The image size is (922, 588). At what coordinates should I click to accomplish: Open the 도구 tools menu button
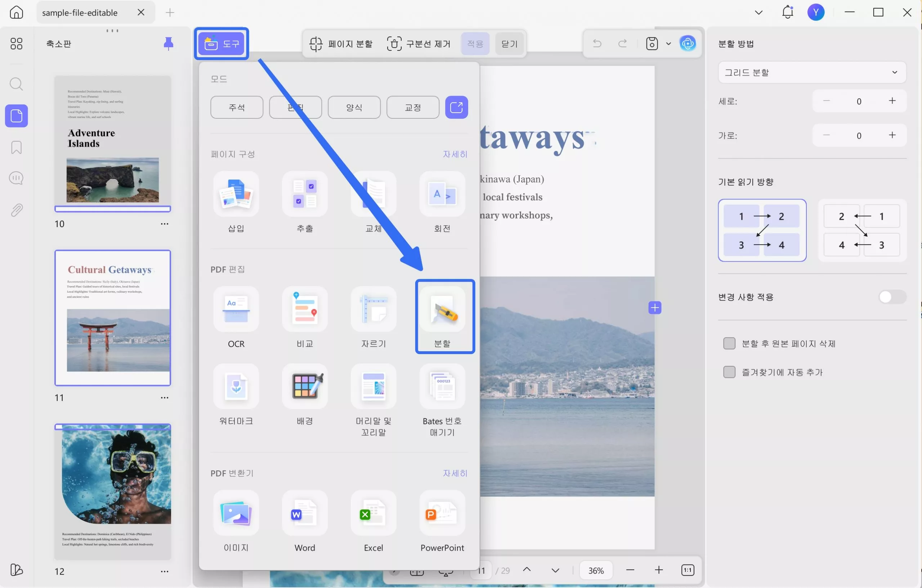[x=221, y=44]
